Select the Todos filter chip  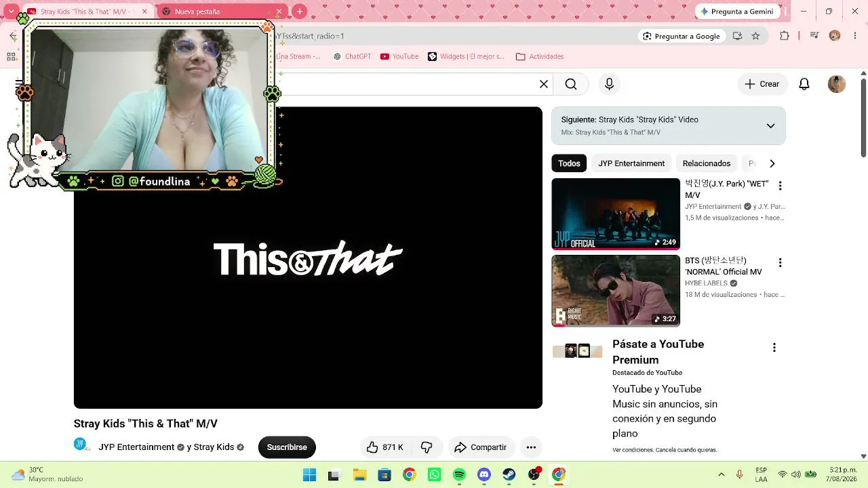click(x=569, y=163)
